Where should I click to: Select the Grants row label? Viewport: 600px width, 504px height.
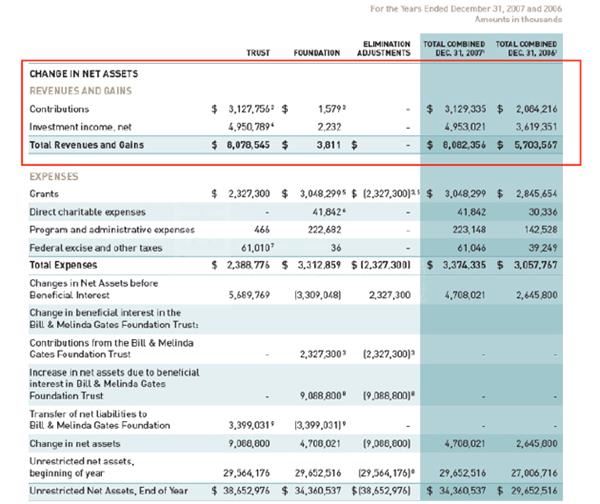[x=44, y=193]
